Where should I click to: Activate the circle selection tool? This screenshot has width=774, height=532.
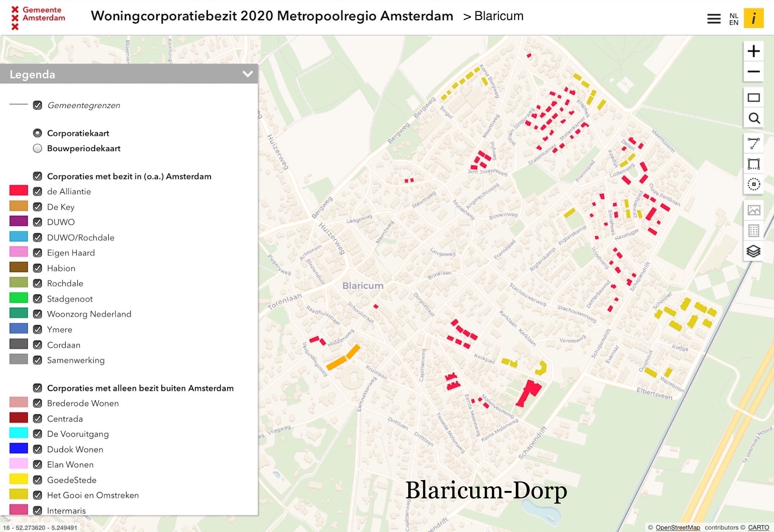point(753,185)
